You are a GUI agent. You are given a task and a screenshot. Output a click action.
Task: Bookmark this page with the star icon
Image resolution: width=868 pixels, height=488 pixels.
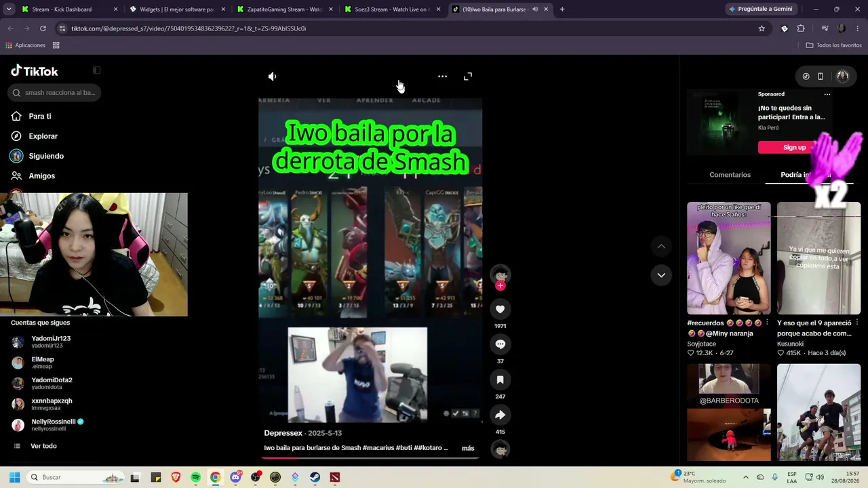point(762,28)
